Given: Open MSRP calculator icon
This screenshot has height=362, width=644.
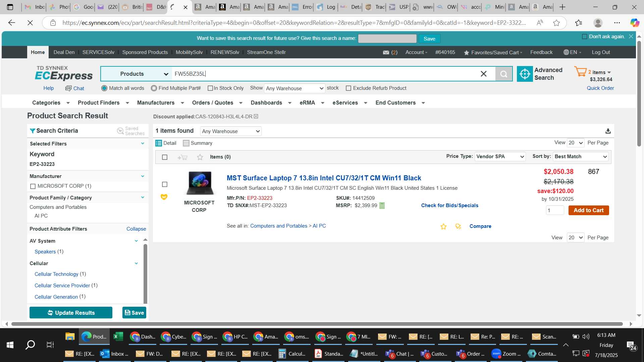Looking at the screenshot, I should click(x=382, y=205).
